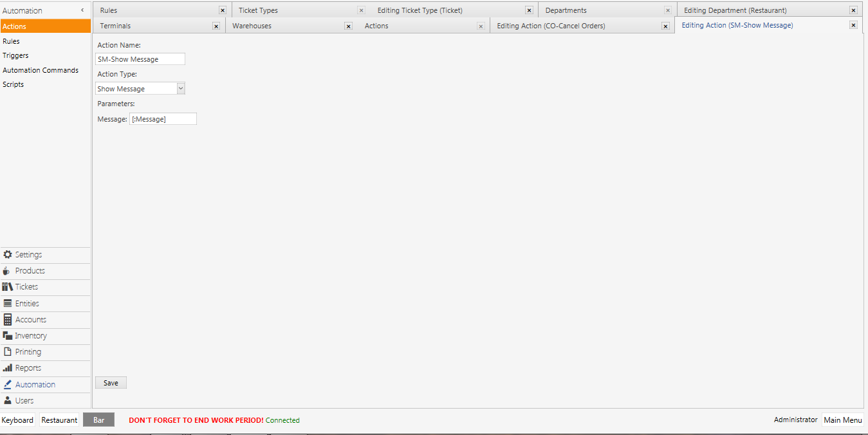Click the Settings gear icon in sidebar
Viewport: 868px width, 435px height.
point(8,255)
